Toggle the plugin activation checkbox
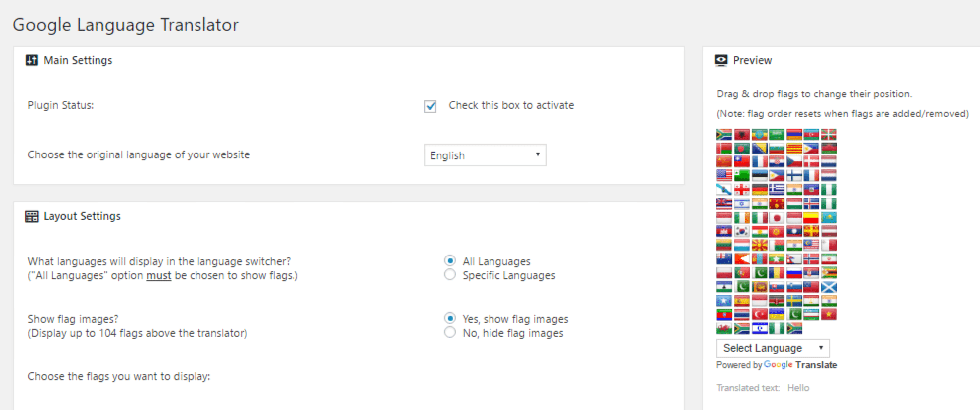The width and height of the screenshot is (980, 410). (x=430, y=106)
